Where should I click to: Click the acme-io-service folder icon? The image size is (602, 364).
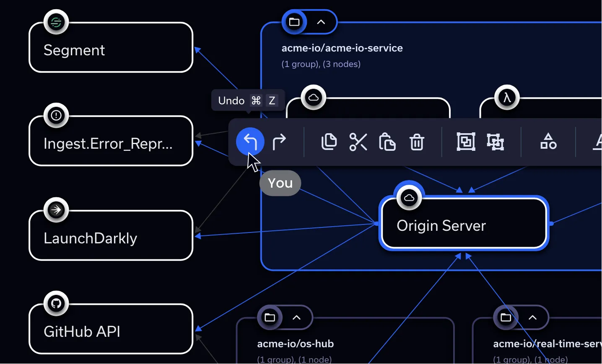(x=294, y=22)
